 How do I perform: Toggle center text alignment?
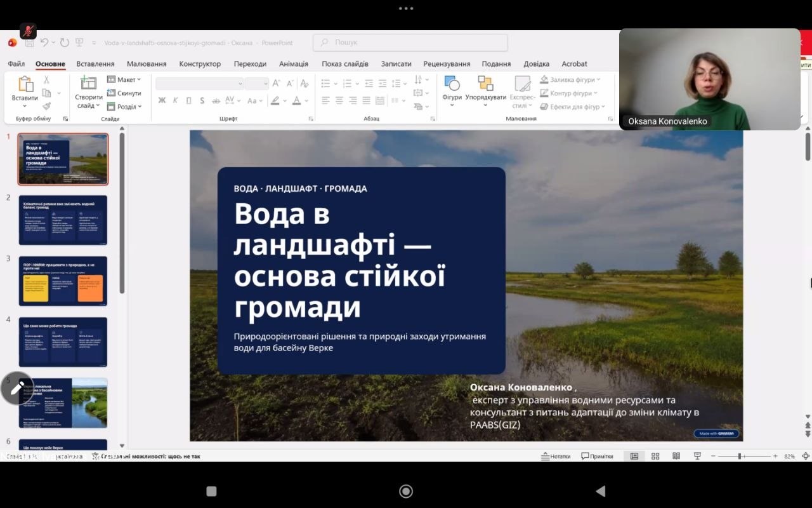[339, 100]
